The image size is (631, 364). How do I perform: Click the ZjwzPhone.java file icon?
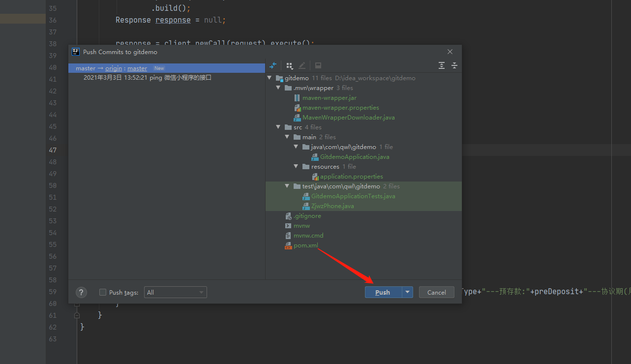point(306,206)
